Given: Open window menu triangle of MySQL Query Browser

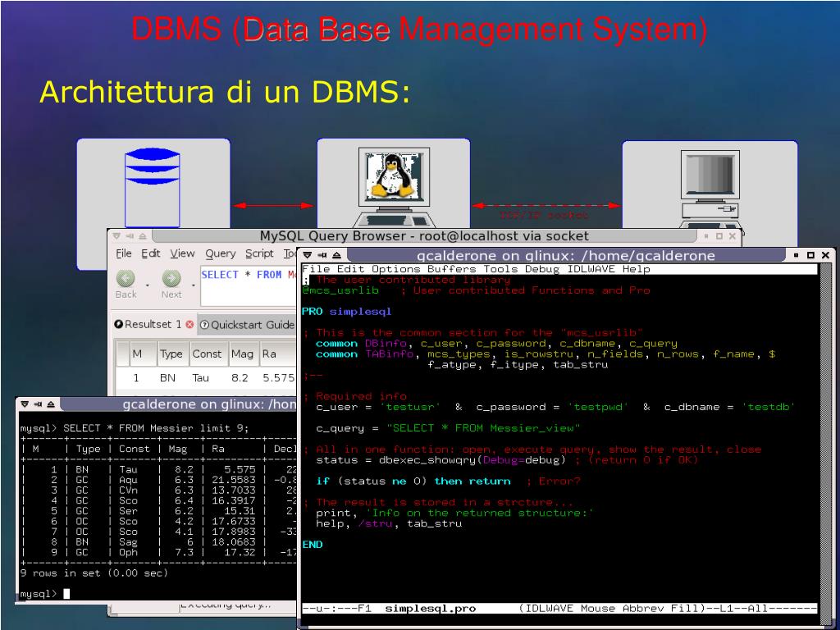Looking at the screenshot, I should (x=116, y=235).
